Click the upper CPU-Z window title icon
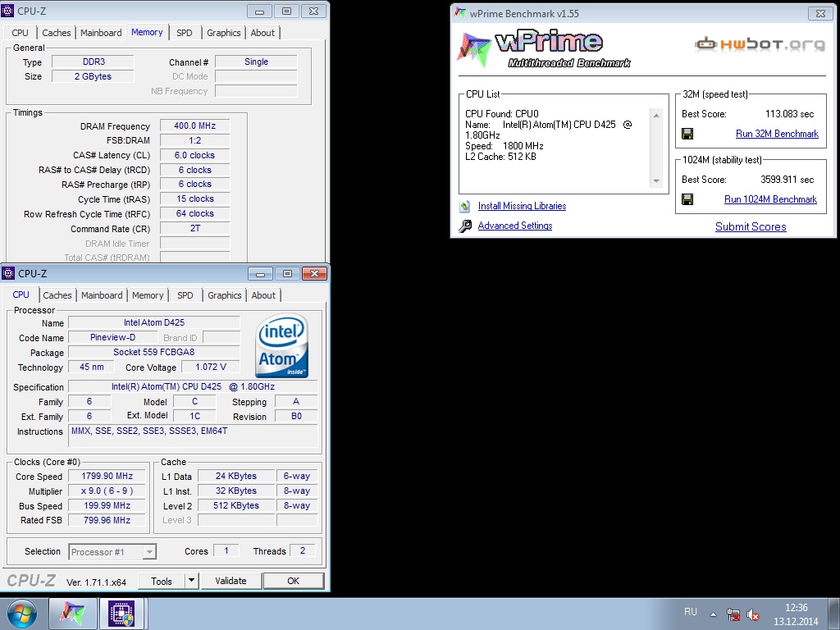840x630 pixels. (x=8, y=11)
